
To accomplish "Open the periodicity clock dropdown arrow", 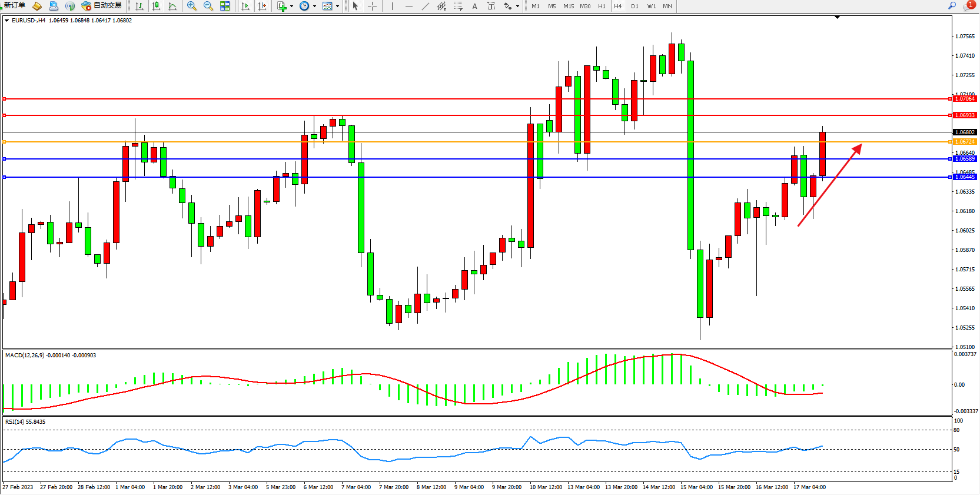I will (314, 6).
